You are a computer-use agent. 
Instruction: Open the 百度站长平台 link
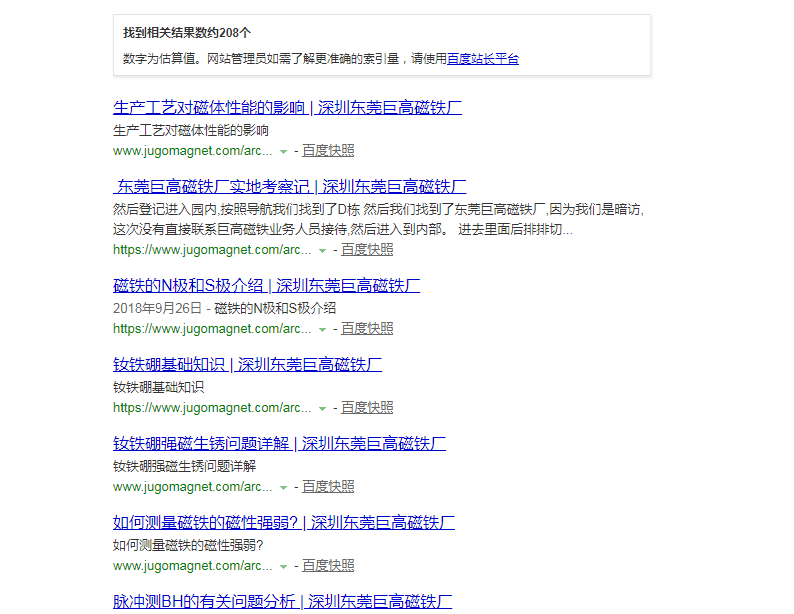click(x=483, y=59)
